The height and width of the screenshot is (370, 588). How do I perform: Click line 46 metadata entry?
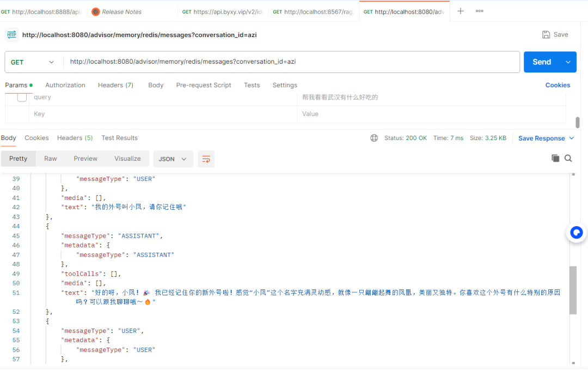[85, 245]
